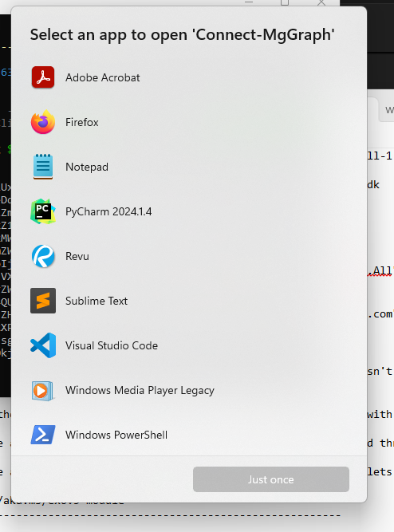Select the Windows PowerShell icon

43,435
